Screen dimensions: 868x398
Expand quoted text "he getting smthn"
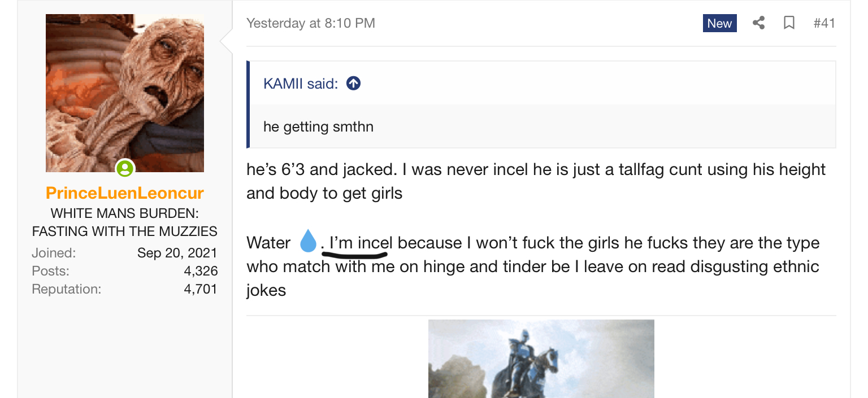tap(318, 126)
